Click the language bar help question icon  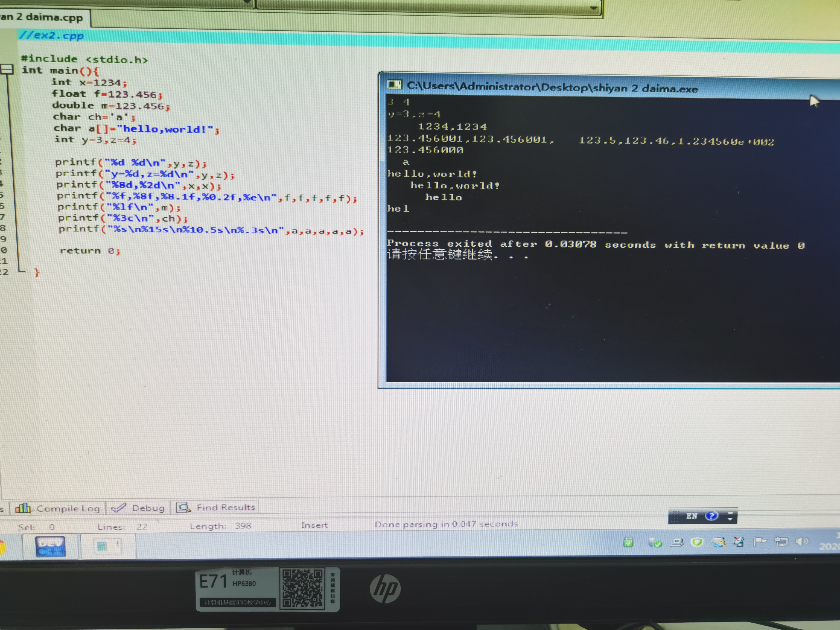(711, 516)
